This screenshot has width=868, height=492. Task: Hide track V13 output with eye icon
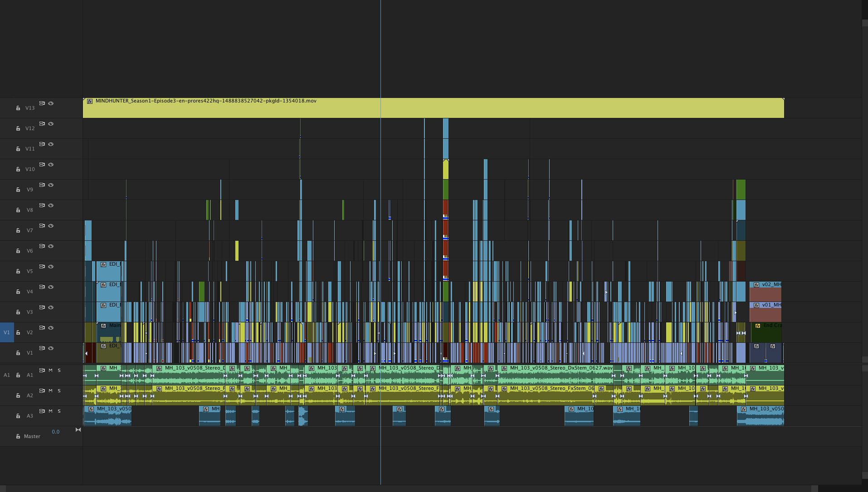[51, 103]
